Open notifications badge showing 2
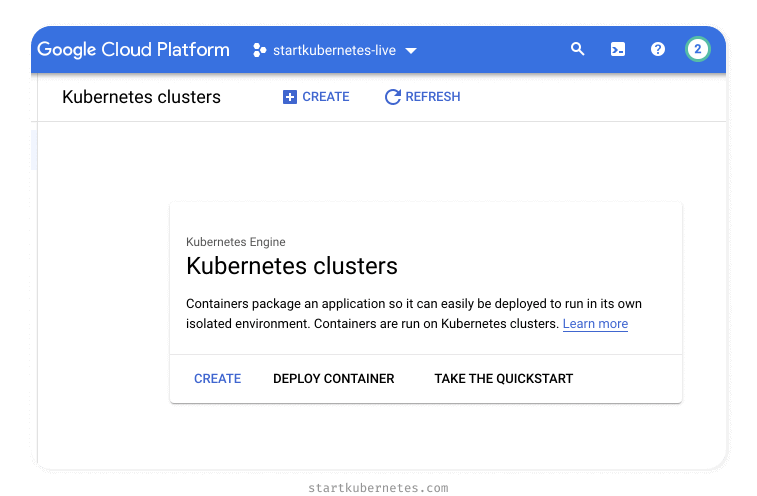 (698, 49)
